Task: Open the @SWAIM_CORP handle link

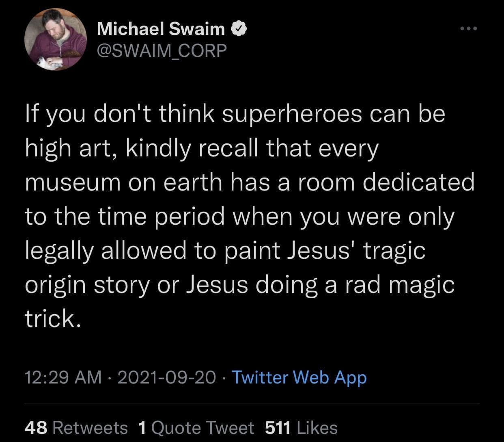Action: click(x=162, y=50)
